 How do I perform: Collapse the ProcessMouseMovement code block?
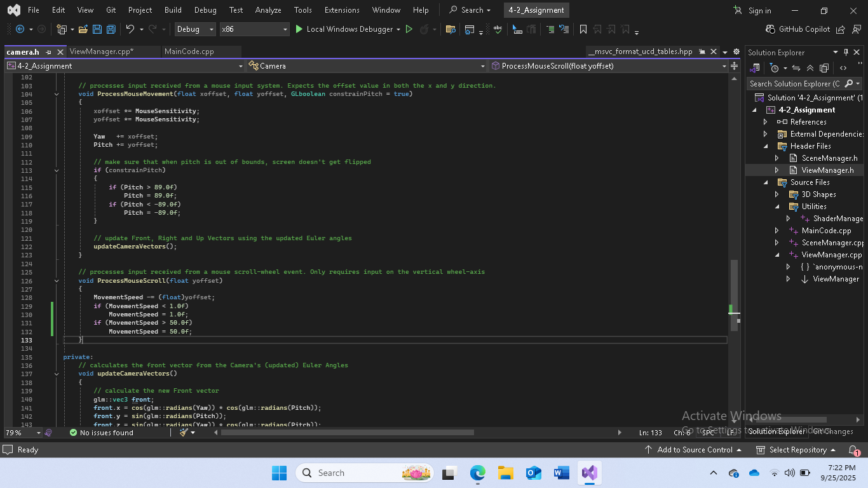click(57, 94)
